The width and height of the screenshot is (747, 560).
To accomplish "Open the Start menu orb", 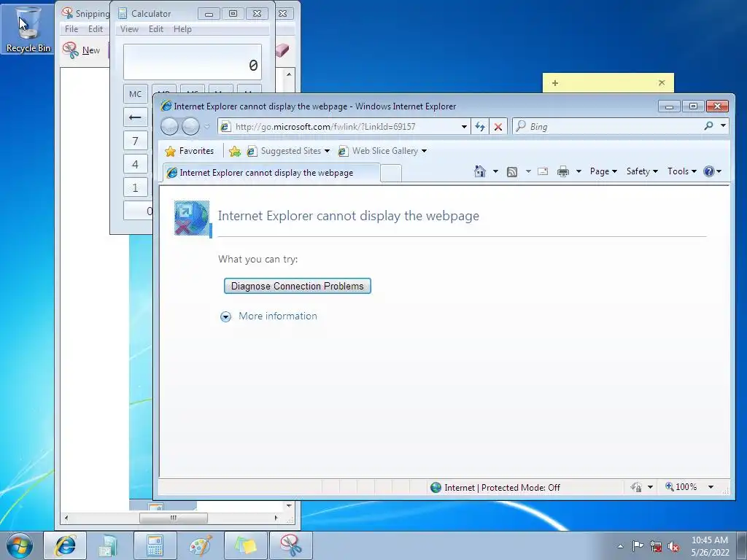I will pos(20,545).
